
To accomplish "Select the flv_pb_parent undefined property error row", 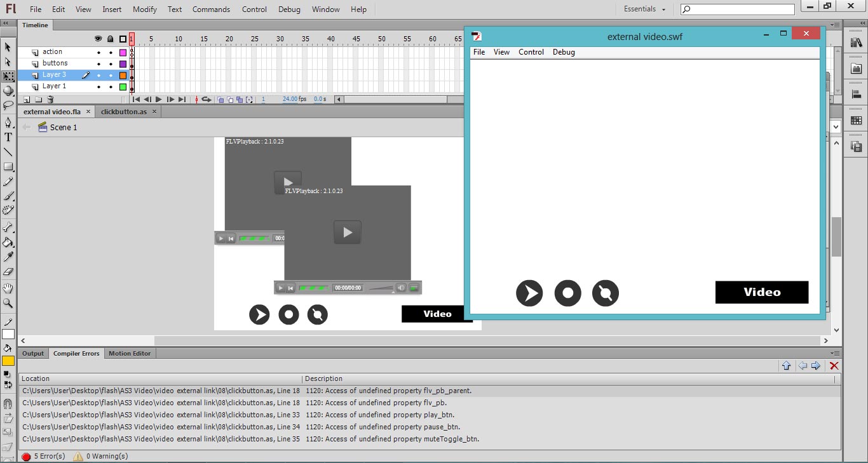I will pyautogui.click(x=430, y=391).
